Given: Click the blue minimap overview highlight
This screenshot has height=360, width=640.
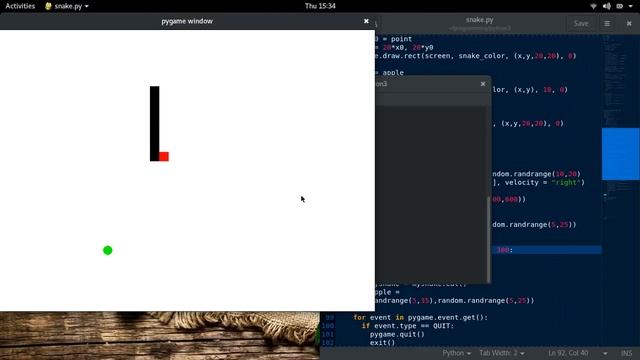Looking at the screenshot, I should click(x=620, y=154).
